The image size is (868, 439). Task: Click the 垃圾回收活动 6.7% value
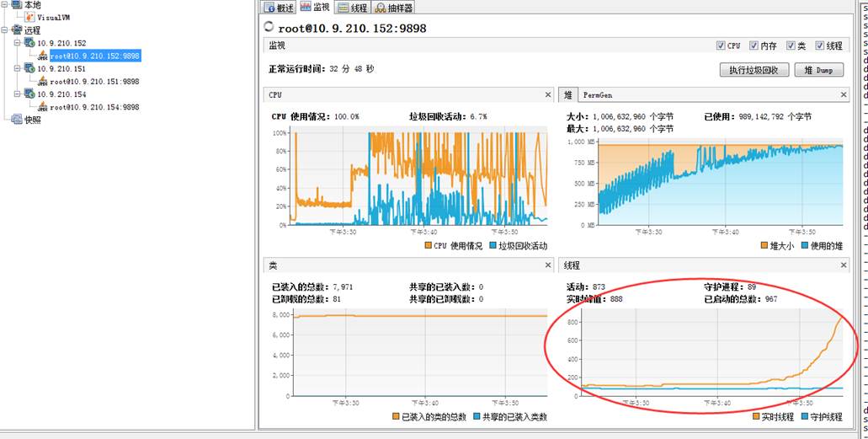tap(478, 117)
